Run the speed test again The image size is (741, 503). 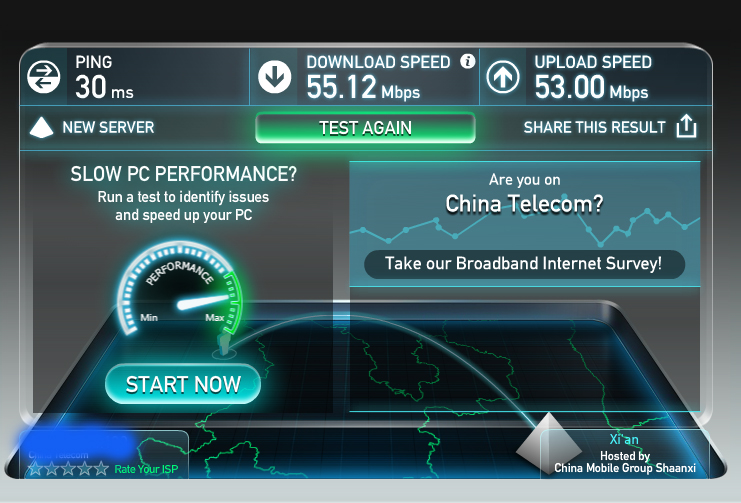(365, 128)
